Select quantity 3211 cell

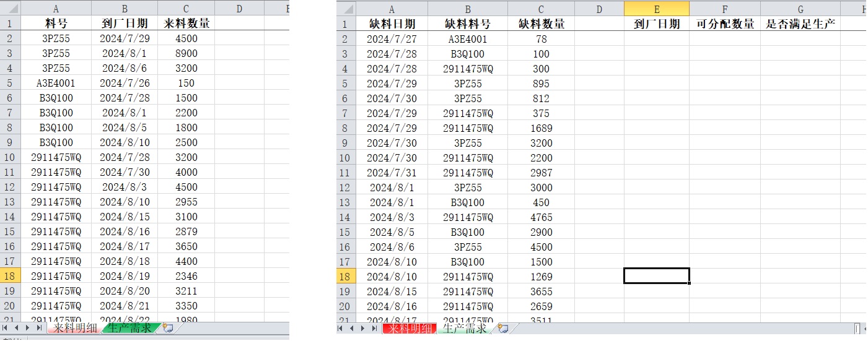(x=186, y=290)
